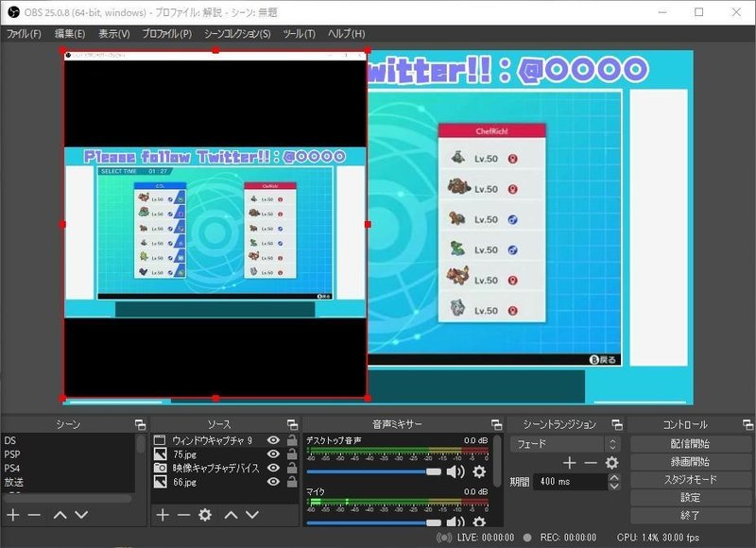Open the ツール(T) menu
Viewport: 756px width, 548px height.
click(x=299, y=34)
